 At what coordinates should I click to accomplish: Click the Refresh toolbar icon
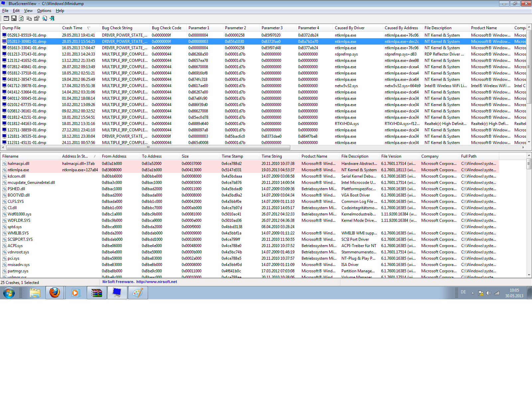[x=21, y=18]
